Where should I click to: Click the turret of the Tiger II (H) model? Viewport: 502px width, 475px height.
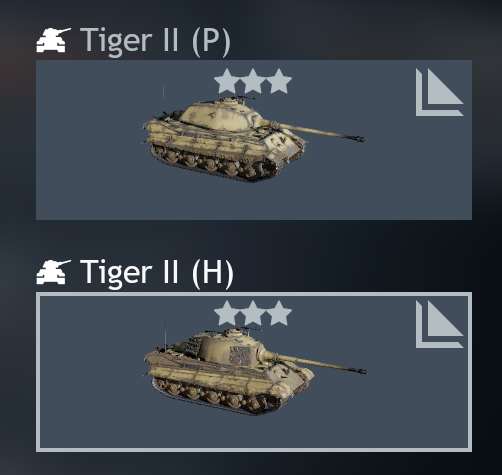point(230,348)
